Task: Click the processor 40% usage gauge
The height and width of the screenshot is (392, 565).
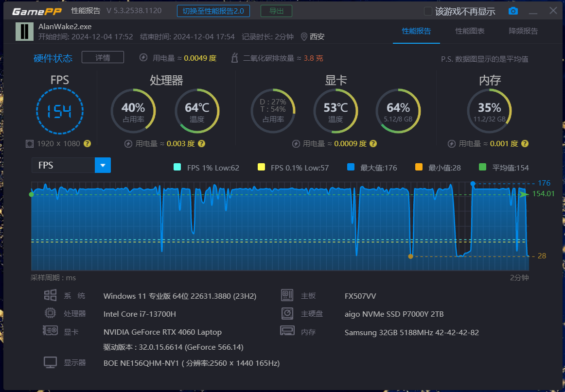Action: click(x=133, y=111)
